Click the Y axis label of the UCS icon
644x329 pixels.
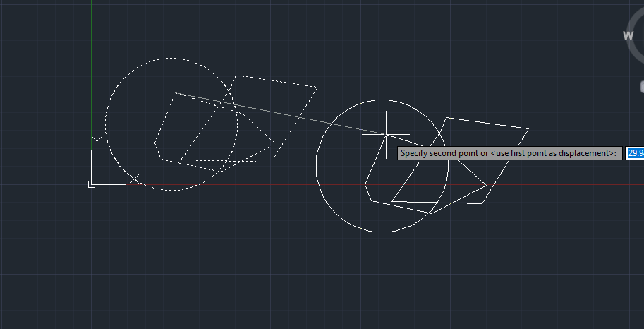click(x=96, y=141)
